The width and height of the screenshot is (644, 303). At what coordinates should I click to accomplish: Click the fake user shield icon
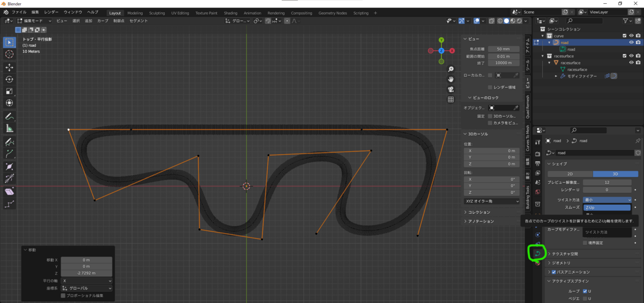tap(638, 153)
